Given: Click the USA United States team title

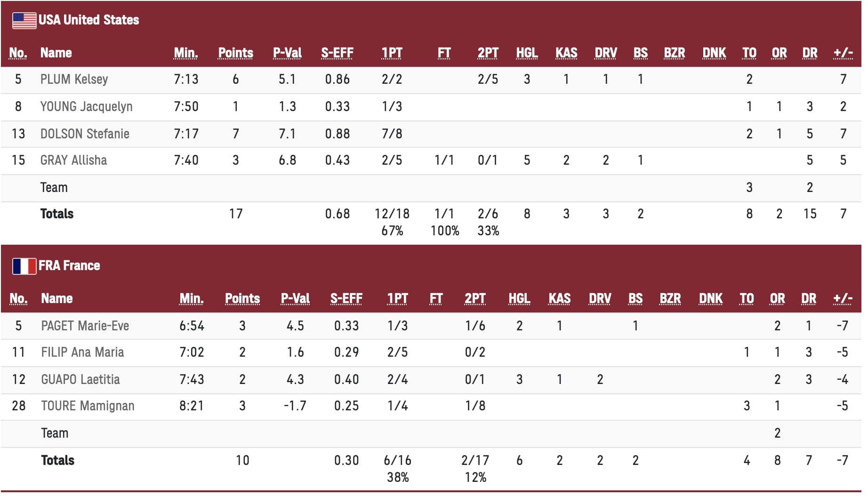Looking at the screenshot, I should pyautogui.click(x=88, y=20).
